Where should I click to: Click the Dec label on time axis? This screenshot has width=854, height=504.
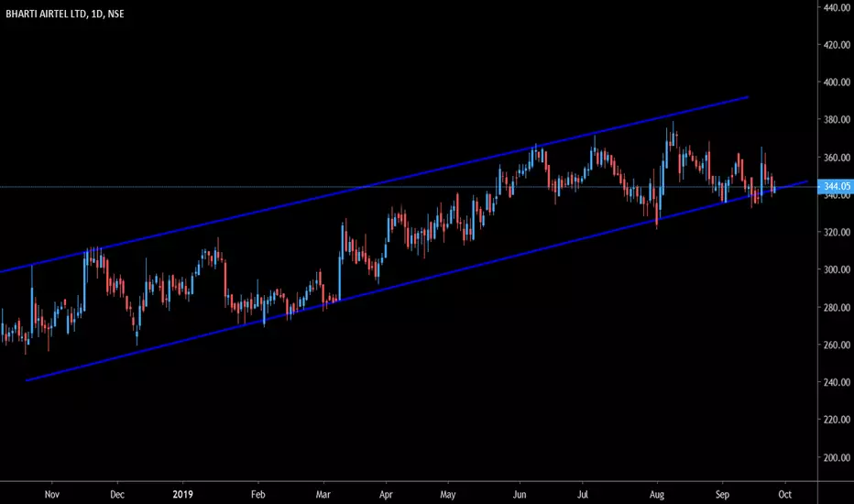(117, 494)
